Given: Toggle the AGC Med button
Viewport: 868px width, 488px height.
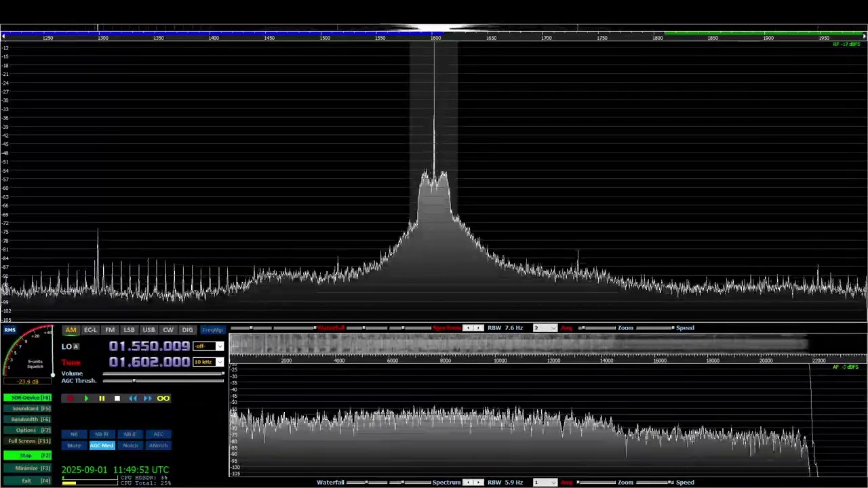Looking at the screenshot, I should point(102,446).
